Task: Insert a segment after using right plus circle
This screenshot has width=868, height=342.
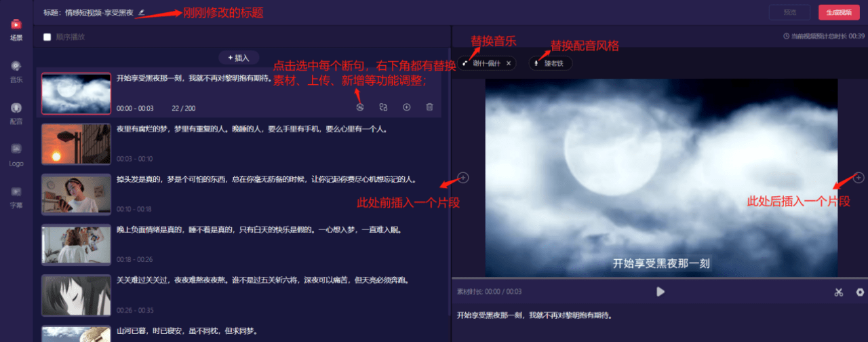Action: pyautogui.click(x=858, y=178)
